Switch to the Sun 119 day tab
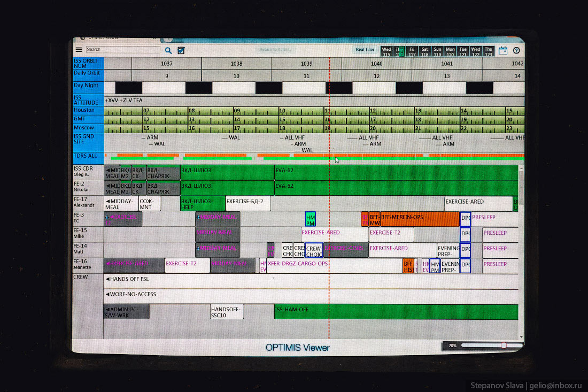This screenshot has height=392, width=588. click(437, 51)
